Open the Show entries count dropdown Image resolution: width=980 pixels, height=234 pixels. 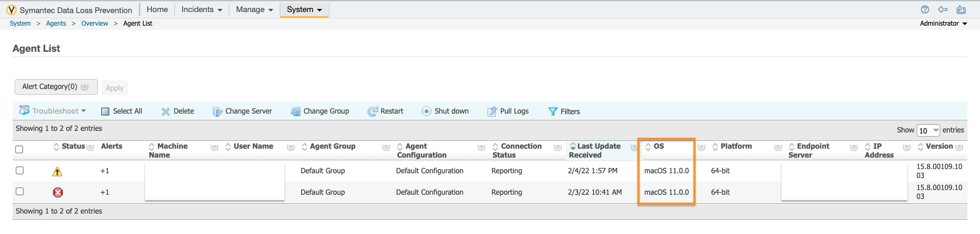tap(928, 130)
